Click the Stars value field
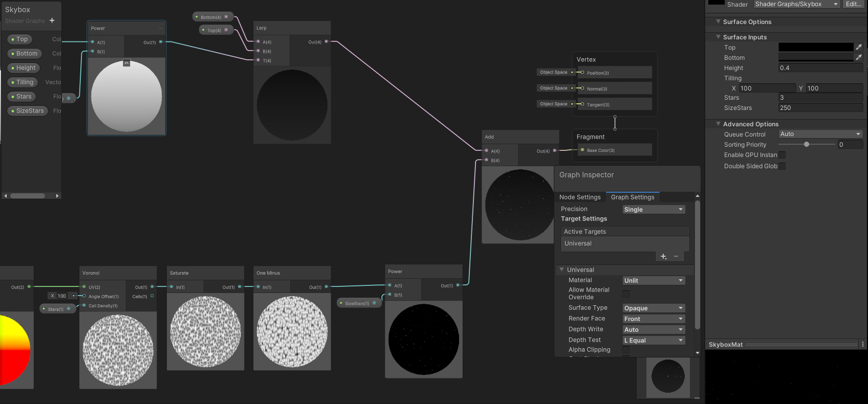 [821, 98]
